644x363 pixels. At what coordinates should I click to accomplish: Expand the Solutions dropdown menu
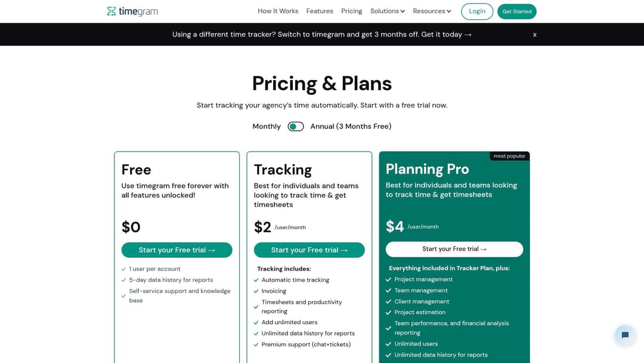[x=388, y=11]
